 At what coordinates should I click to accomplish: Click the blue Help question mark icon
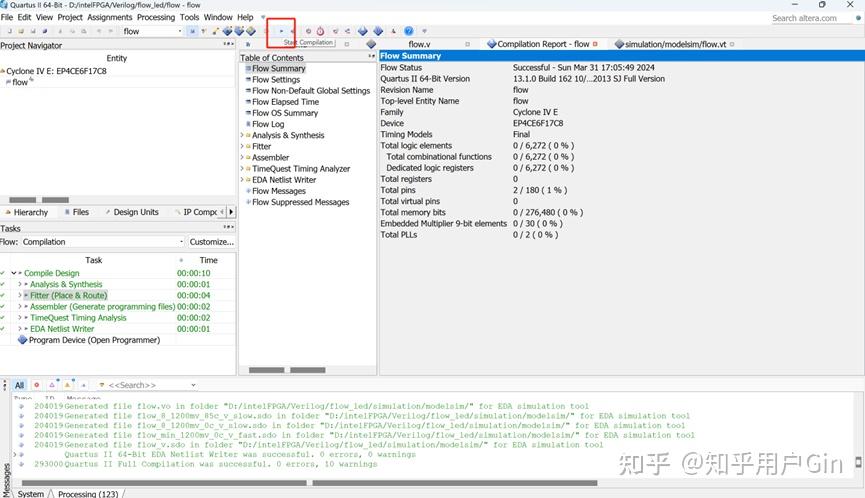(x=408, y=31)
